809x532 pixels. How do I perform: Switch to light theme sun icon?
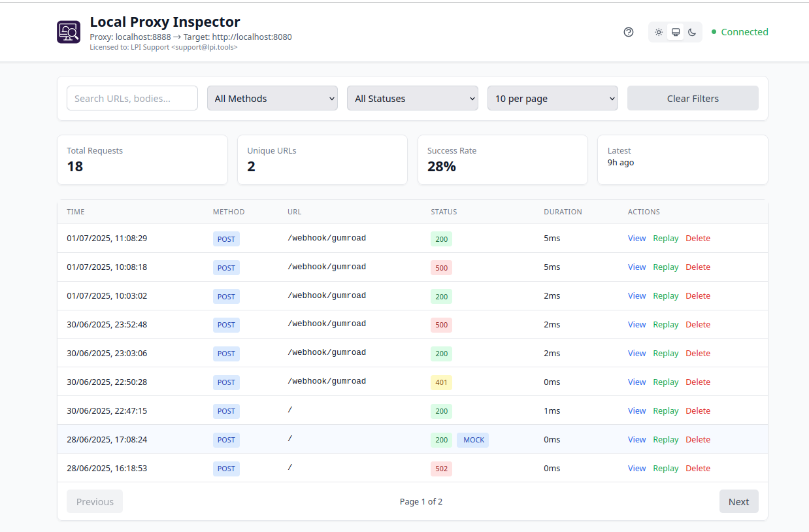click(x=659, y=32)
